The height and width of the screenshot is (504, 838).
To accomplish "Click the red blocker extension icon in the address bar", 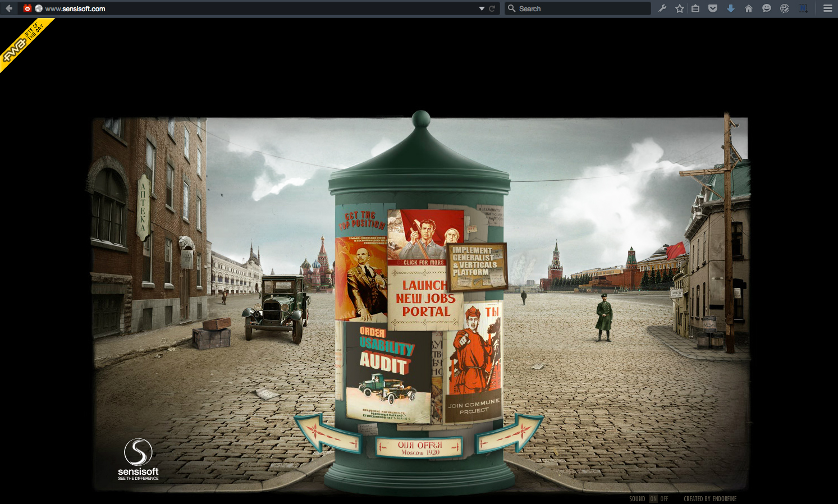I will [27, 8].
